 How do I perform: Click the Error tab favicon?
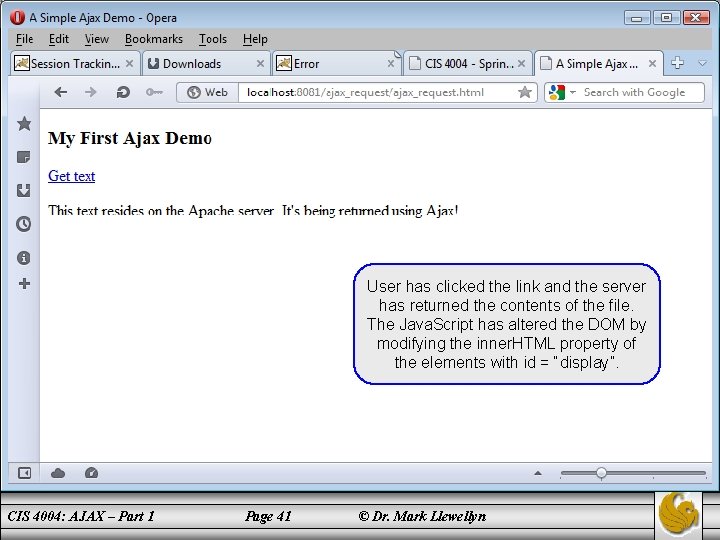[x=284, y=63]
